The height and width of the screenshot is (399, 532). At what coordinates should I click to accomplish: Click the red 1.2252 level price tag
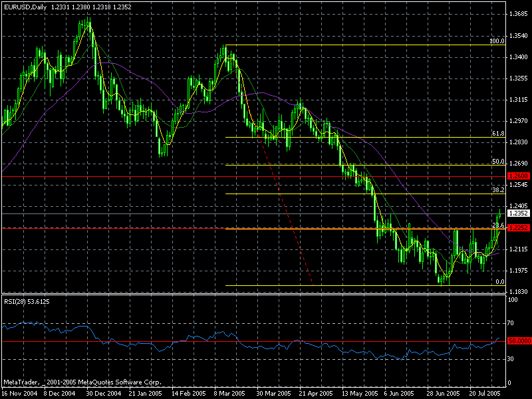coord(519,228)
